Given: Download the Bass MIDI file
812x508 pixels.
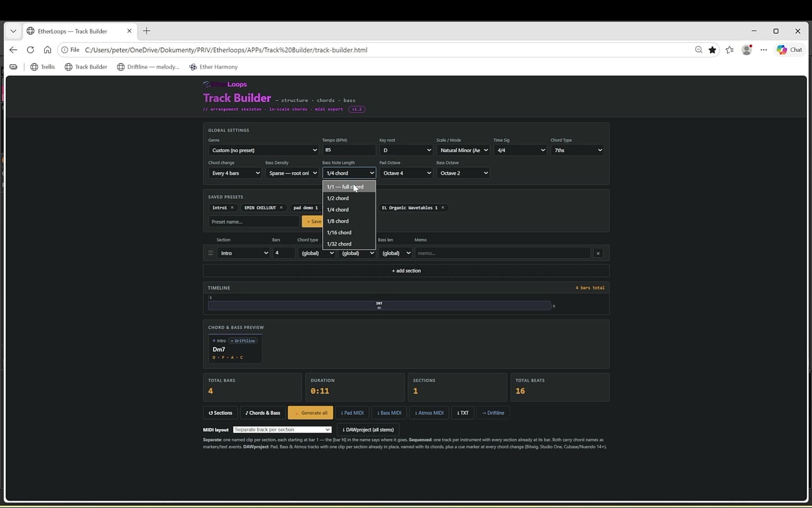Looking at the screenshot, I should [x=389, y=413].
